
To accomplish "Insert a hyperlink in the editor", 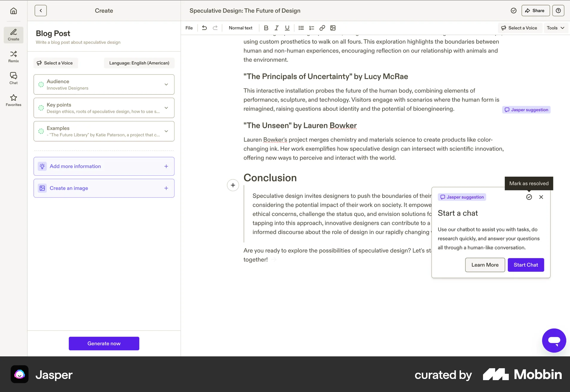I will (x=322, y=28).
